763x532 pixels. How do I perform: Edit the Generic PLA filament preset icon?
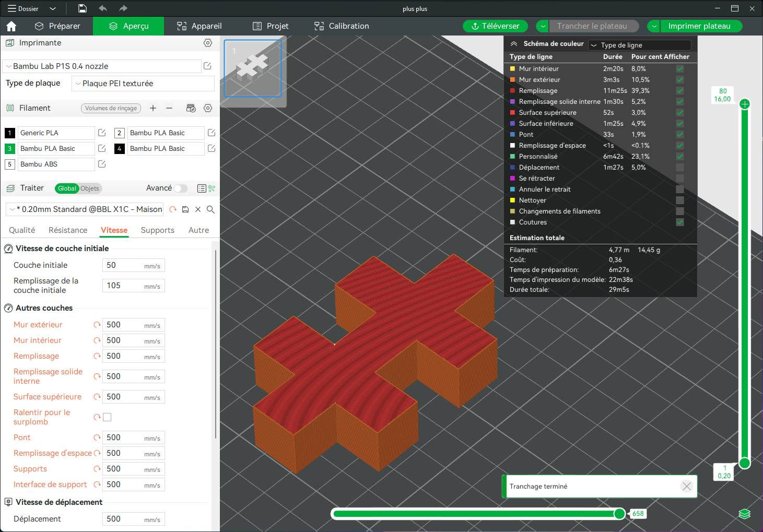pyautogui.click(x=102, y=133)
